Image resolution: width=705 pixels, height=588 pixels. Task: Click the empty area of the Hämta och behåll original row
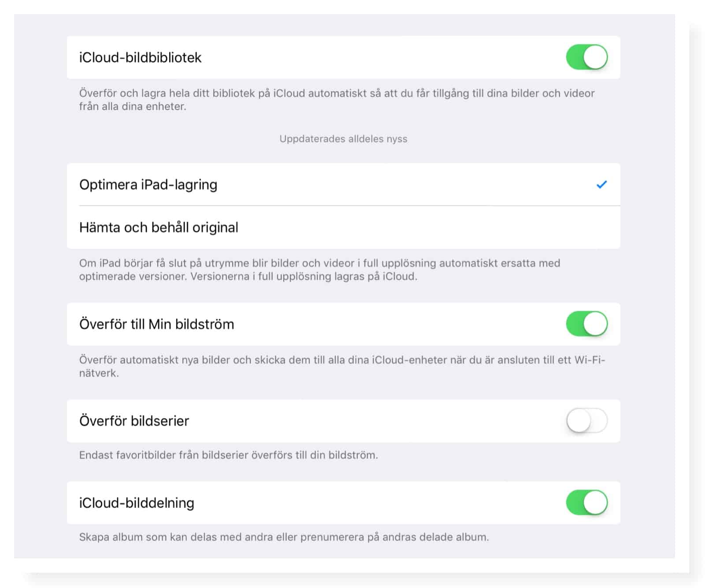coord(419,227)
